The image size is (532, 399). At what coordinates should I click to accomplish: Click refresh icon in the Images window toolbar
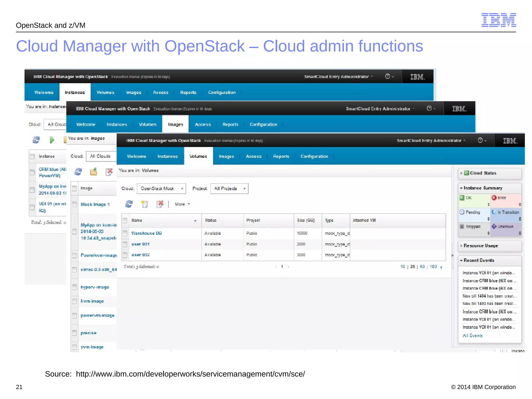point(78,172)
